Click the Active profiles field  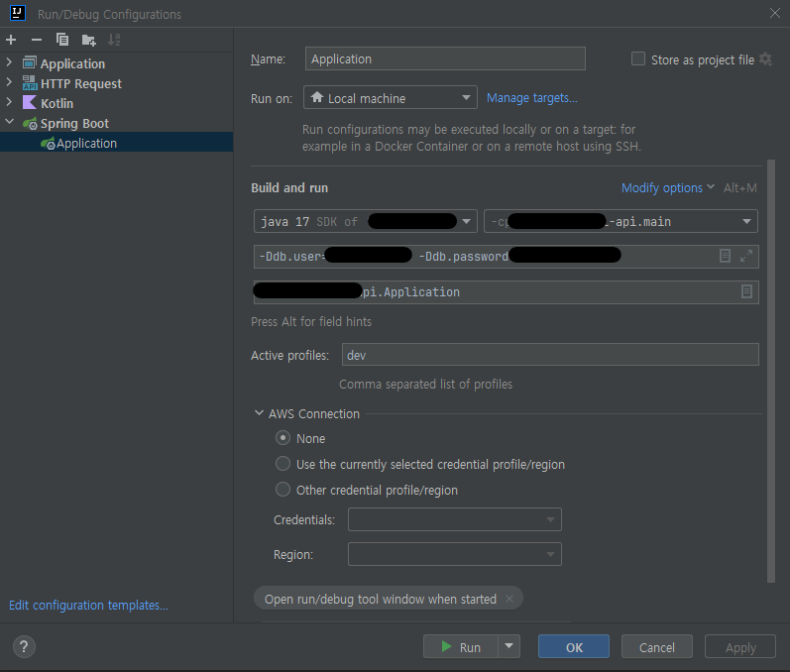pyautogui.click(x=550, y=355)
